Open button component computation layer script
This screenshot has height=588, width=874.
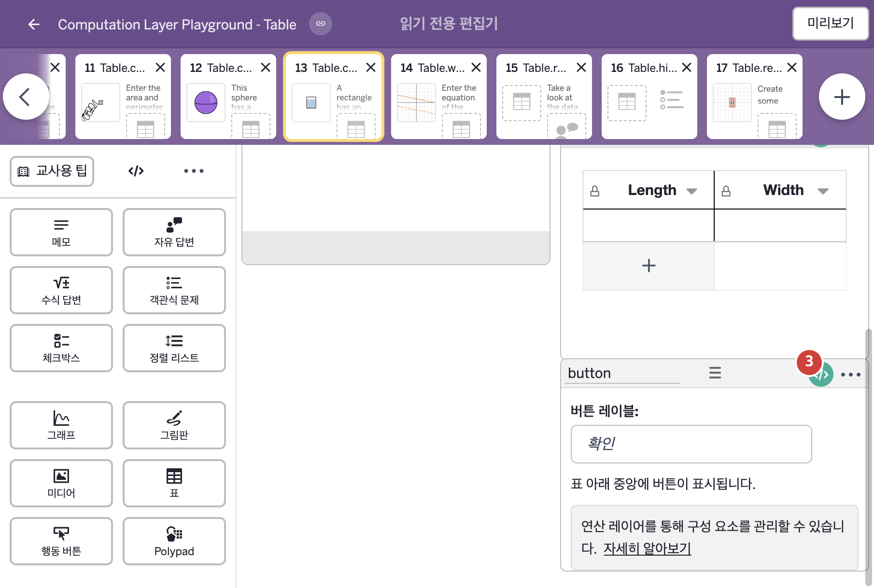pyautogui.click(x=821, y=375)
